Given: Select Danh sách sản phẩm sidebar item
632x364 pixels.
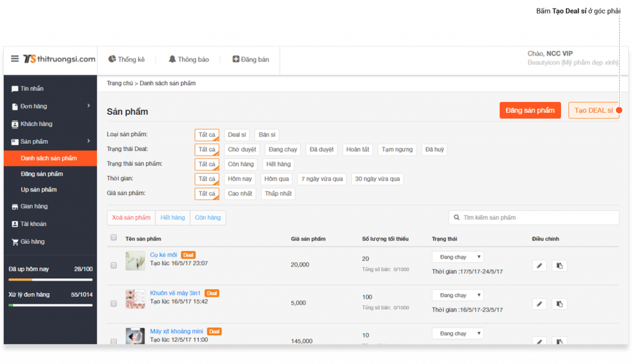Looking at the screenshot, I should [51, 158].
